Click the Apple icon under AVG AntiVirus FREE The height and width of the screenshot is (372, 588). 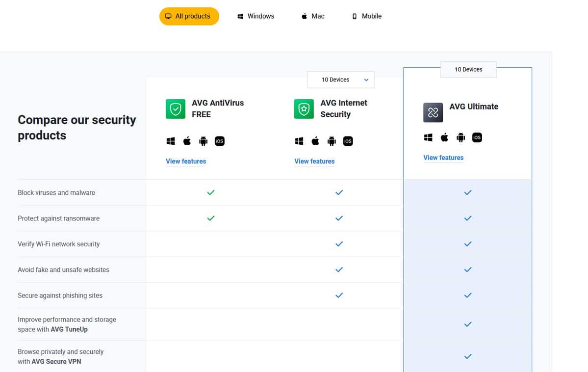pyautogui.click(x=187, y=141)
